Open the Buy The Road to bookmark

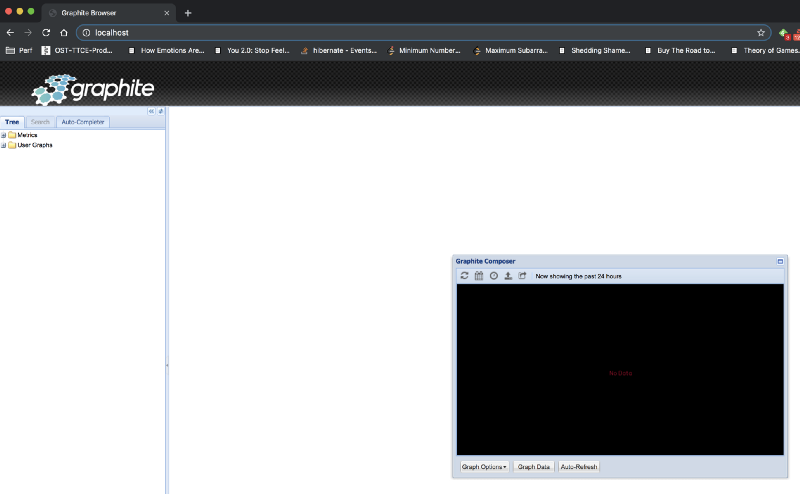pos(681,51)
